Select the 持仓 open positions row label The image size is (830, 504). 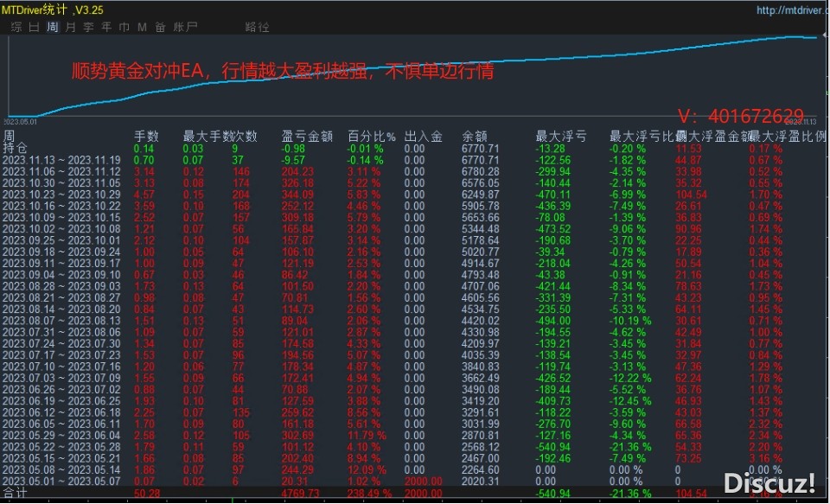tap(15, 148)
